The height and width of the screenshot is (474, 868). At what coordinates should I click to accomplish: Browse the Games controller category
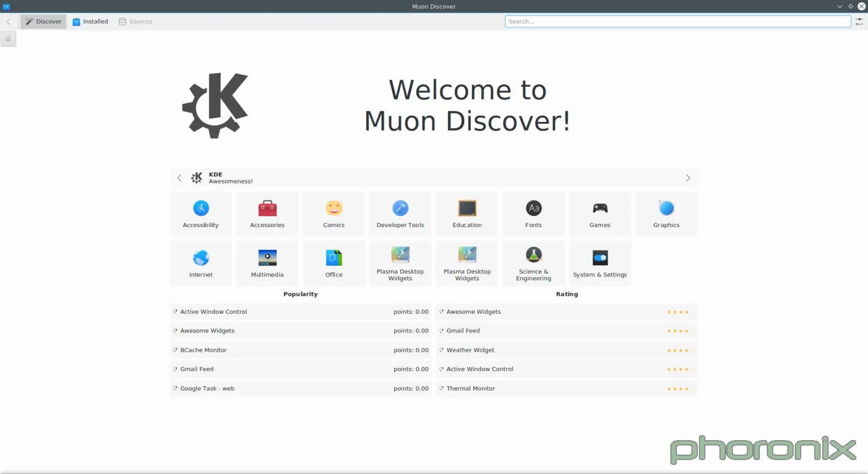tap(600, 214)
